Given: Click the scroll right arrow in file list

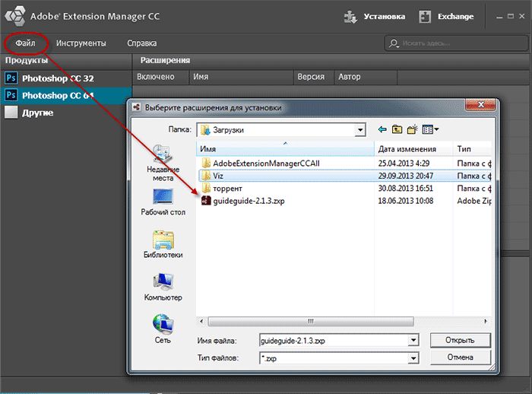Looking at the screenshot, I should click(486, 321).
